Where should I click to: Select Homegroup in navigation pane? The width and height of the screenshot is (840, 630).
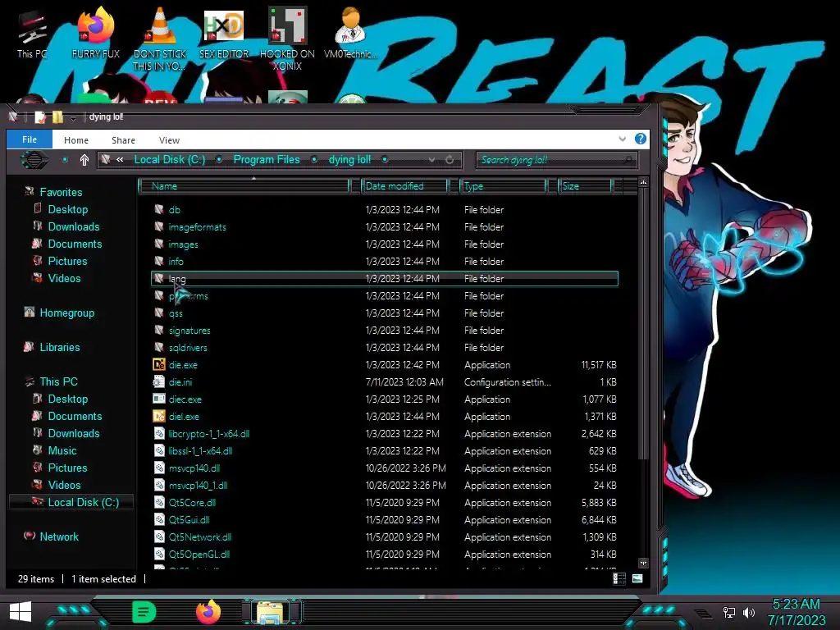click(66, 313)
